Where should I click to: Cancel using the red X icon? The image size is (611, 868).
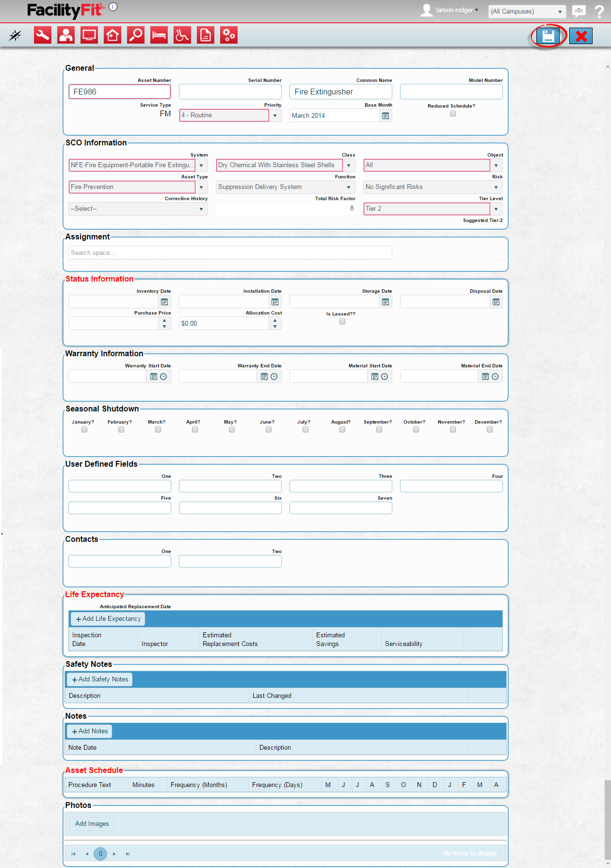coord(581,36)
